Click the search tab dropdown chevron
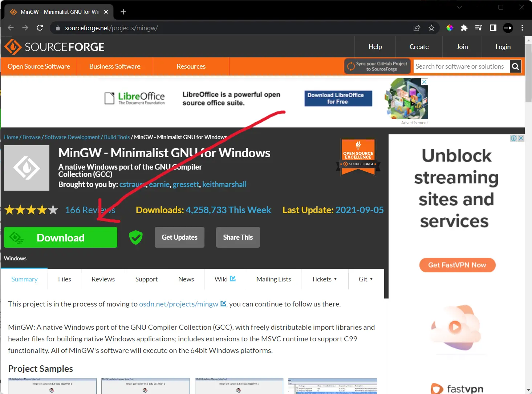This screenshot has height=394, width=532. tap(459, 7)
